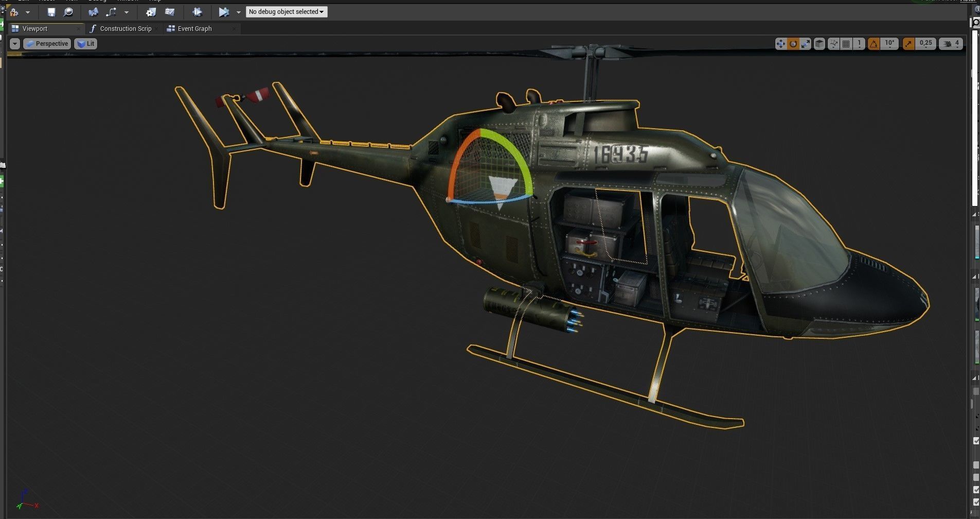This screenshot has height=519, width=980.
Task: Click the Perspective view mode button
Action: 47,44
